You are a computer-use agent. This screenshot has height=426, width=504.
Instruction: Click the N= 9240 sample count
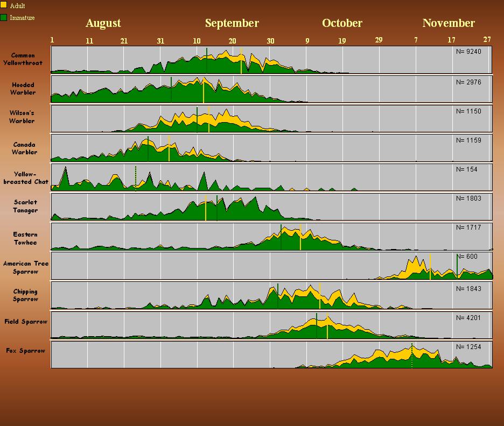click(468, 52)
